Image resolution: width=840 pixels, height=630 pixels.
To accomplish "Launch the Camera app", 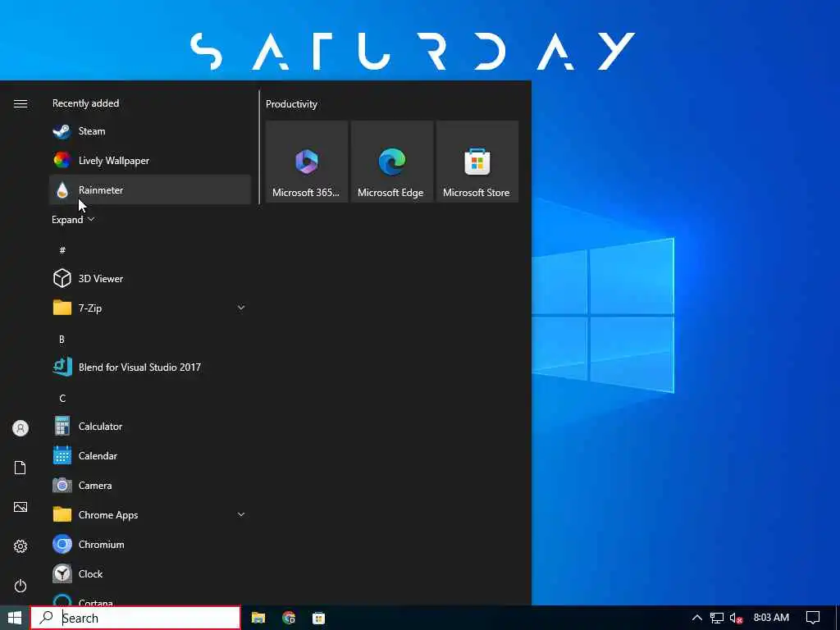I will 149,486.
